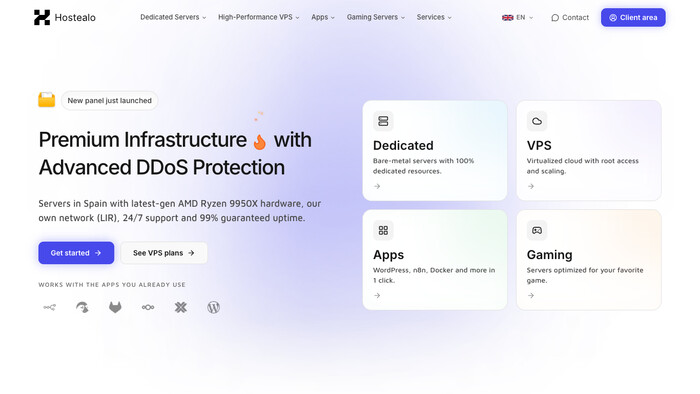700x394 pixels.
Task: Open the Client area
Action: (633, 17)
